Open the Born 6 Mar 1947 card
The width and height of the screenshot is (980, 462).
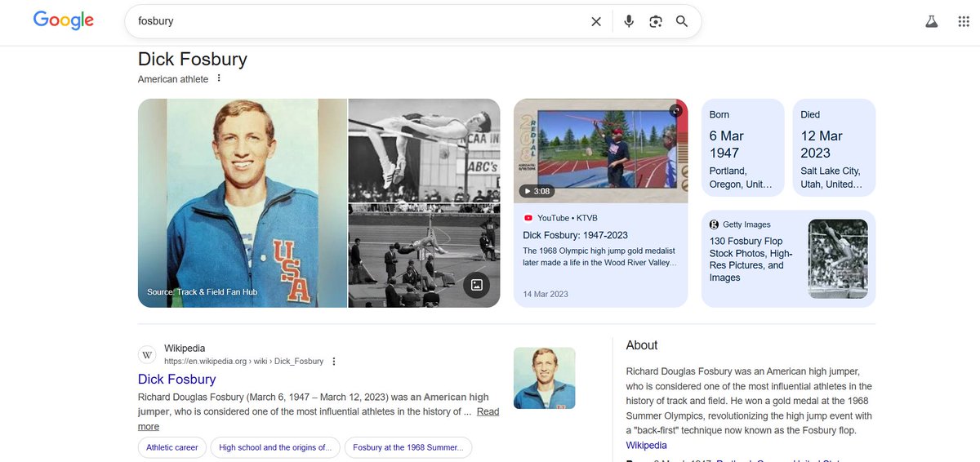tap(742, 148)
